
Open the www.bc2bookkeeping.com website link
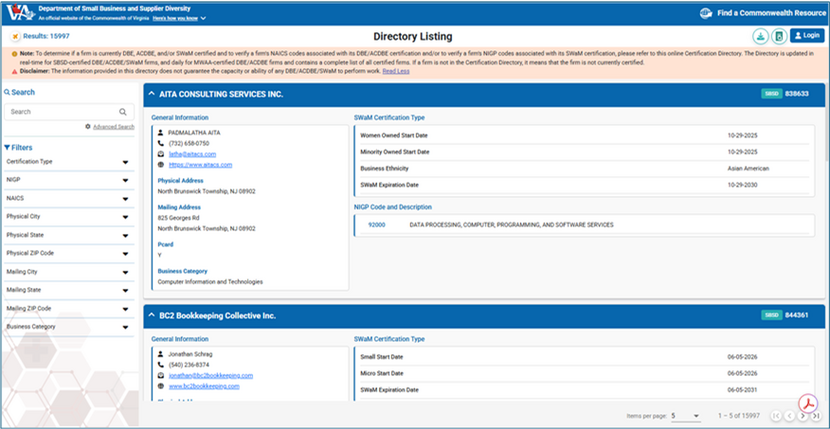click(x=204, y=386)
